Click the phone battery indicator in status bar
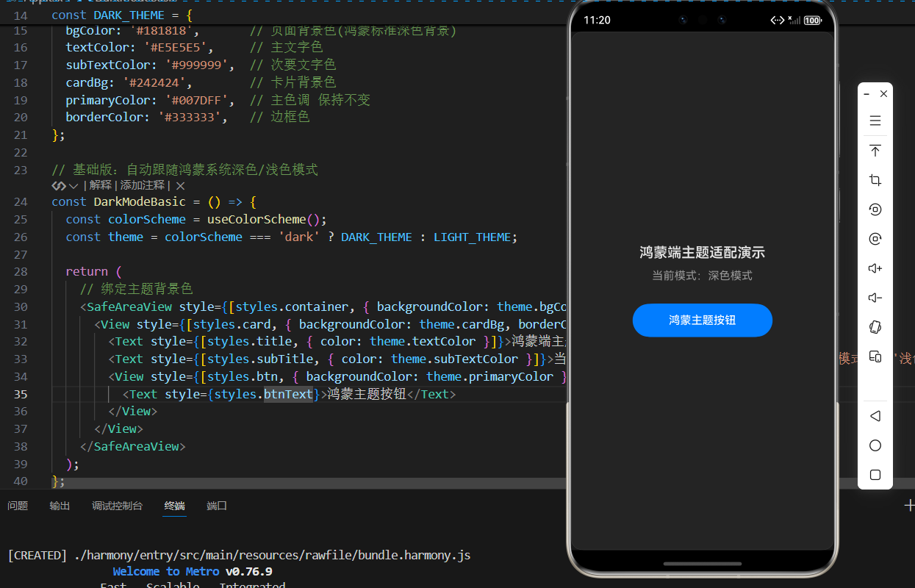The image size is (915, 588). (812, 21)
